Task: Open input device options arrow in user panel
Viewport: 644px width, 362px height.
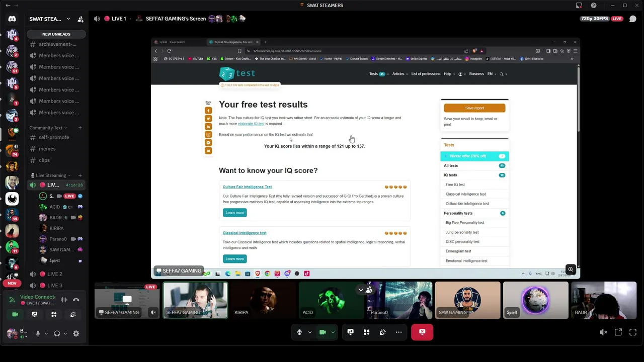Action: (x=46, y=333)
